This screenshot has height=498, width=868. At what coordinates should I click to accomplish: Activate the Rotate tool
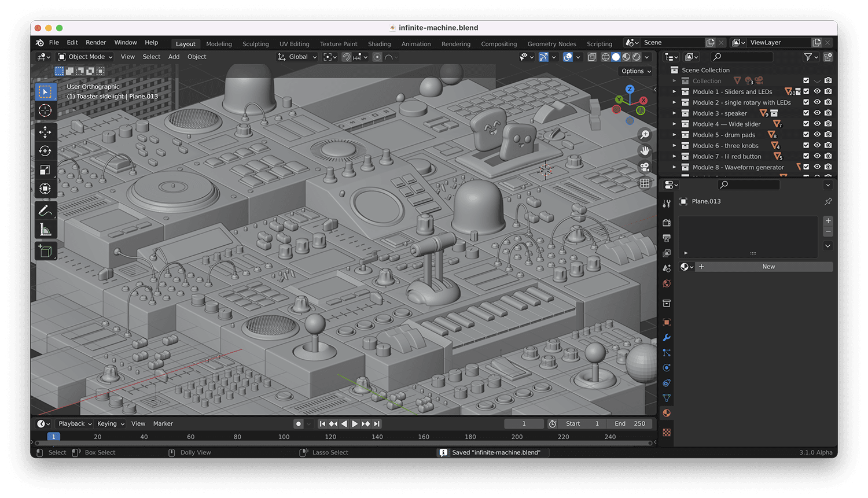45,151
